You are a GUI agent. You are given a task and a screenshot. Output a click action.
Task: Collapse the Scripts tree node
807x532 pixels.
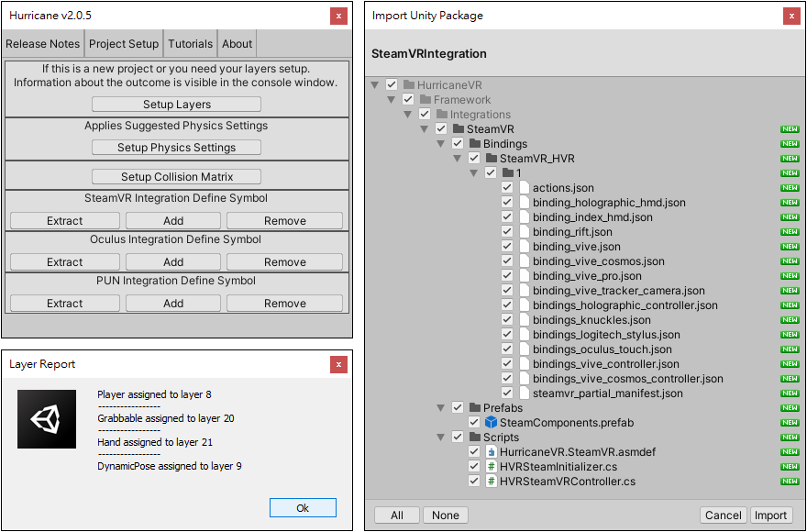[440, 438]
